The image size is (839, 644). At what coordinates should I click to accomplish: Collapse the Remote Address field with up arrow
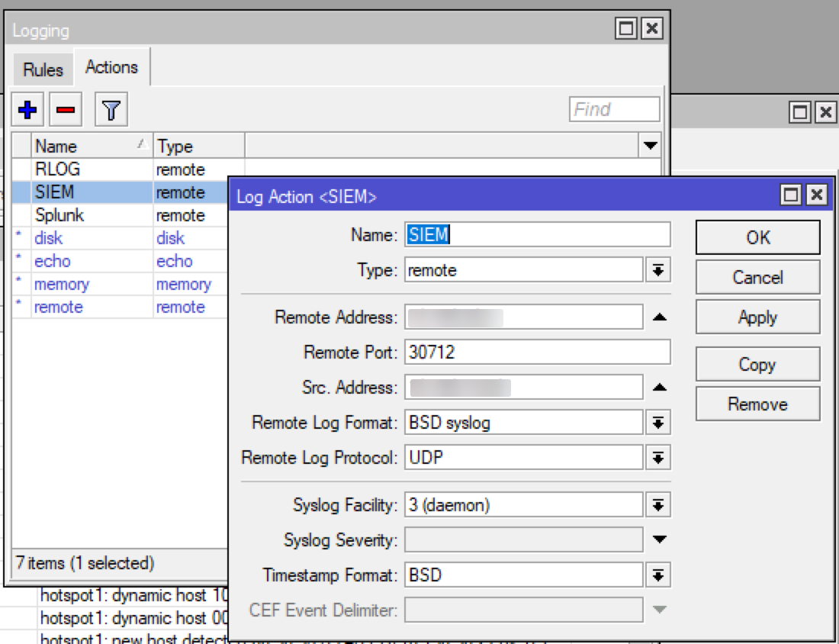pos(660,317)
